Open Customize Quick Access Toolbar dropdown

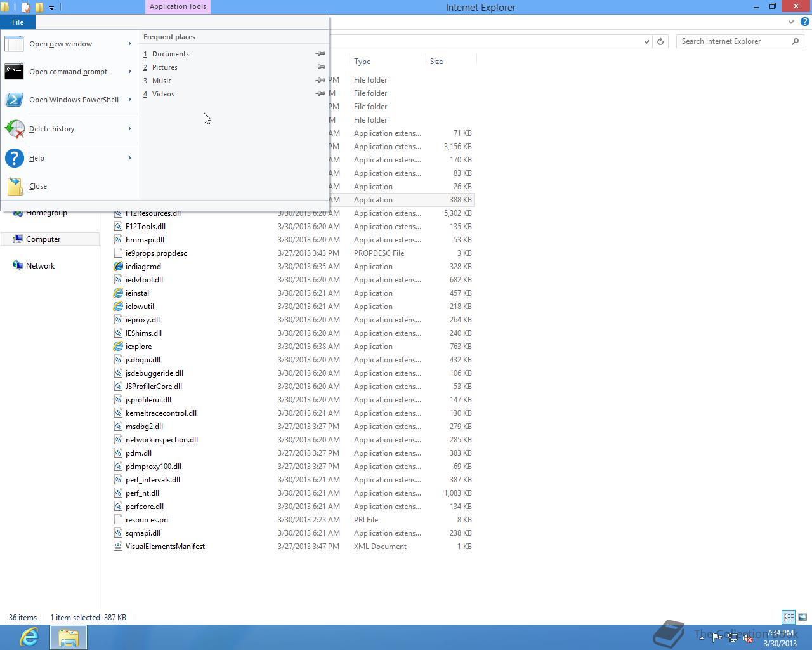51,8
